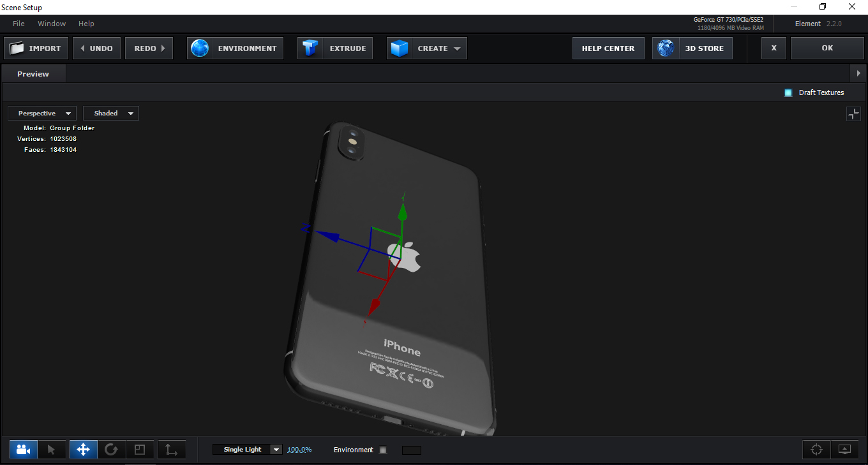
Task: Open the Help Center
Action: (x=608, y=48)
